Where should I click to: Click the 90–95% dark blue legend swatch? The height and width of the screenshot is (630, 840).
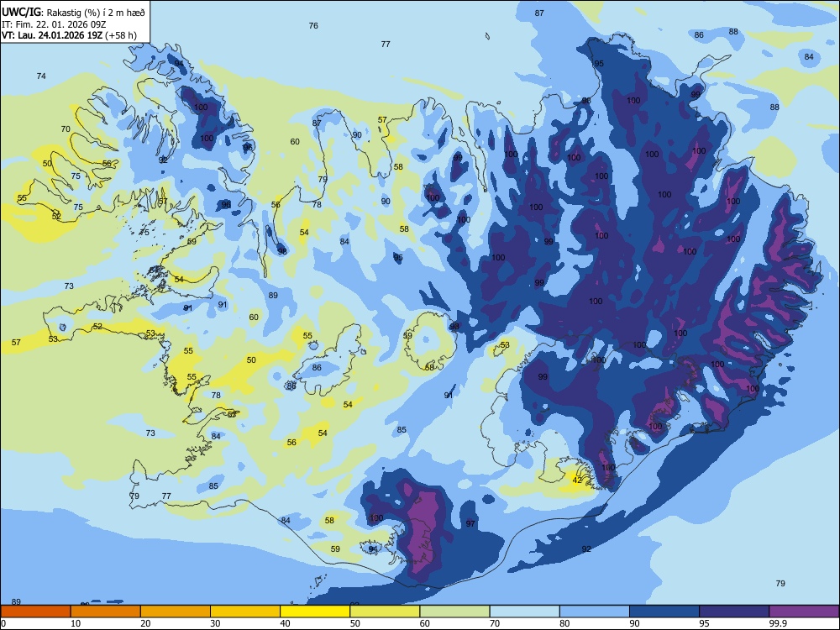pos(664,612)
